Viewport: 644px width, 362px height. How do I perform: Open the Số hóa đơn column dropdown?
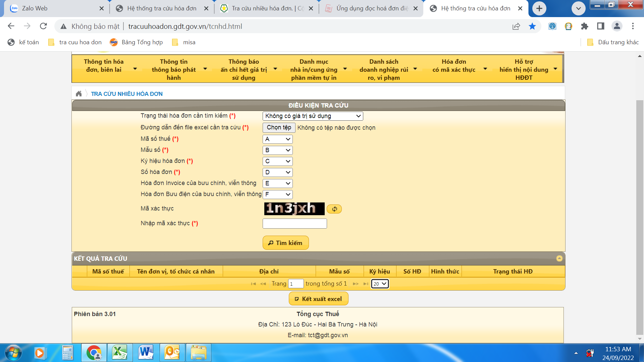(277, 172)
